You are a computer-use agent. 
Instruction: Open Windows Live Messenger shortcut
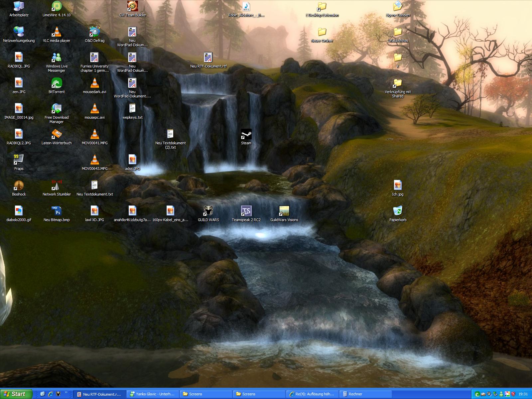click(x=57, y=58)
